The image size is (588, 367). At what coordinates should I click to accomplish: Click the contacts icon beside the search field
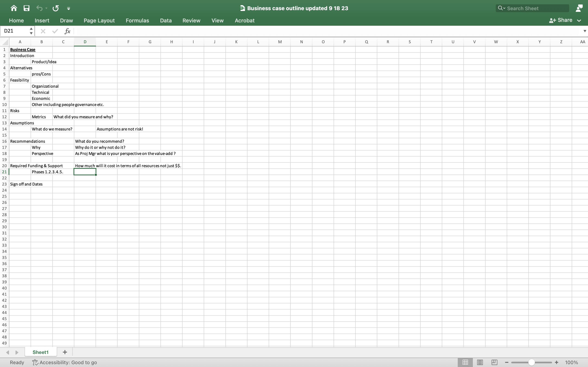point(579,8)
